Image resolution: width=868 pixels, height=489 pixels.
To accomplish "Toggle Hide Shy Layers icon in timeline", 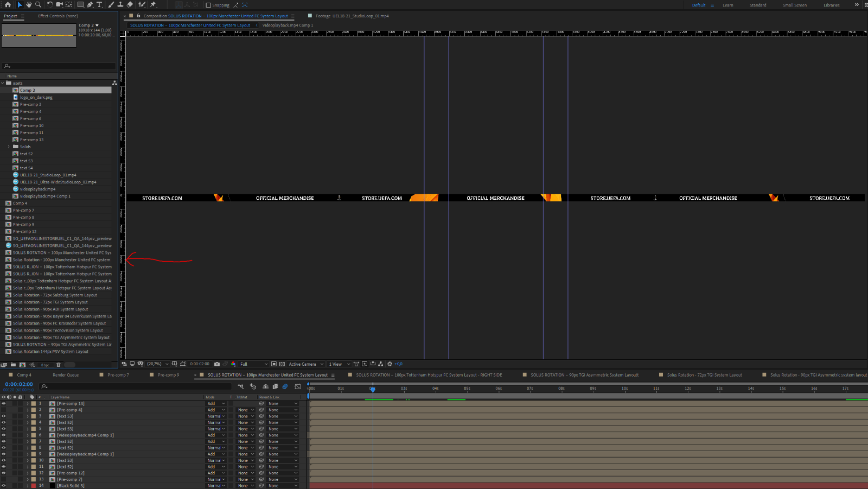I will pyautogui.click(x=265, y=386).
